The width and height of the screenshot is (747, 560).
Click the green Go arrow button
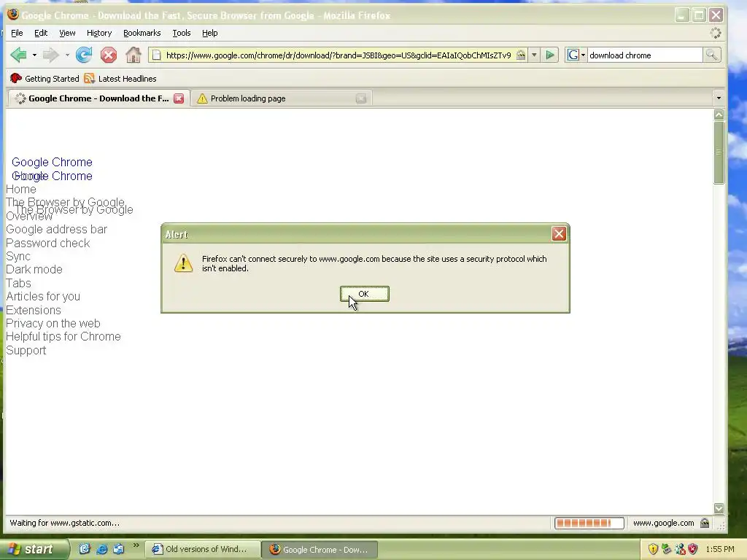[x=550, y=55]
